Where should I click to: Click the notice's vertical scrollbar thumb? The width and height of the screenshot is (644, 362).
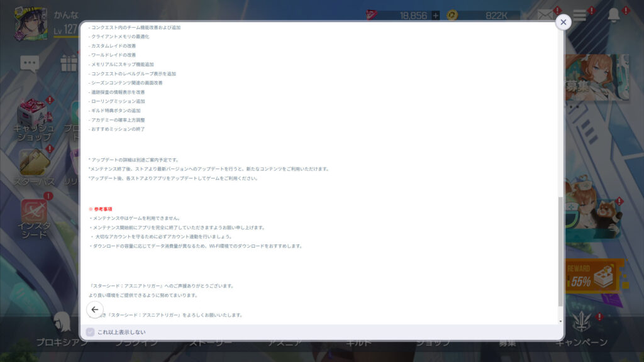click(x=560, y=251)
